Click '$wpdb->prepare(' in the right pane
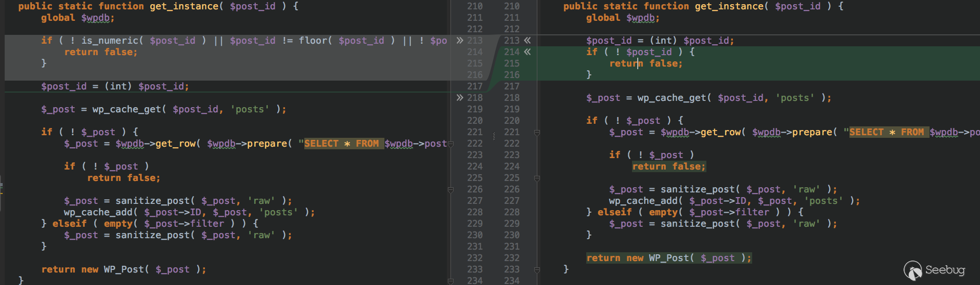 pyautogui.click(x=795, y=132)
